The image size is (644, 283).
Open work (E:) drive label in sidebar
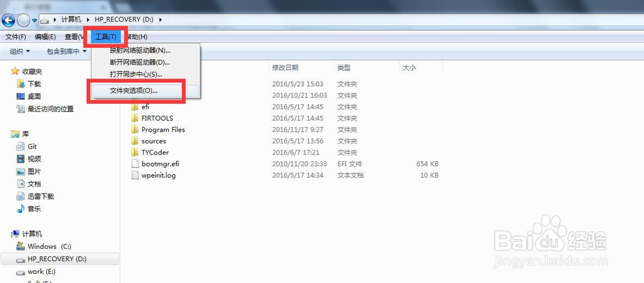pyautogui.click(x=41, y=272)
